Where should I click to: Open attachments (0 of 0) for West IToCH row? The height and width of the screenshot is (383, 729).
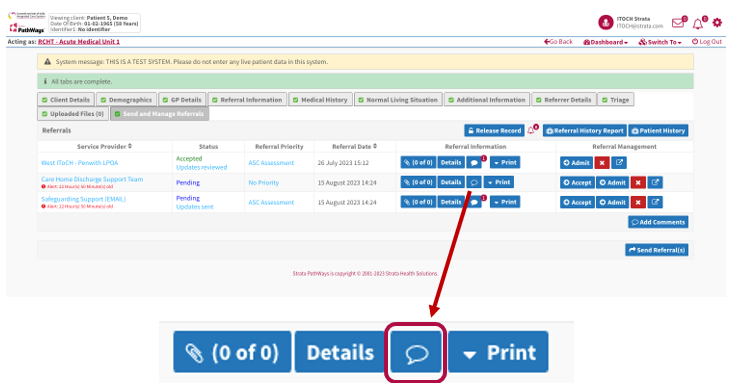pyautogui.click(x=418, y=163)
